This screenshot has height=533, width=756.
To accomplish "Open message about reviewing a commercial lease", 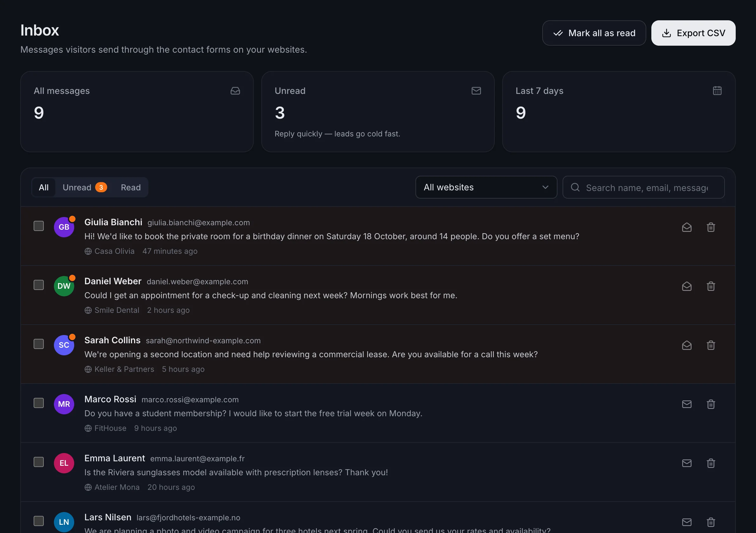I will [311, 354].
